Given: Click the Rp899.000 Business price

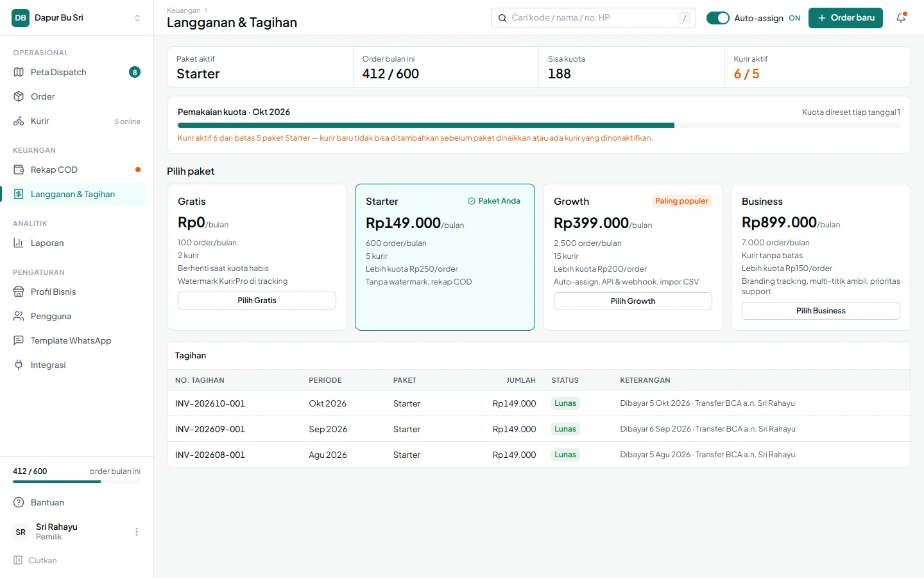Looking at the screenshot, I should pos(779,222).
